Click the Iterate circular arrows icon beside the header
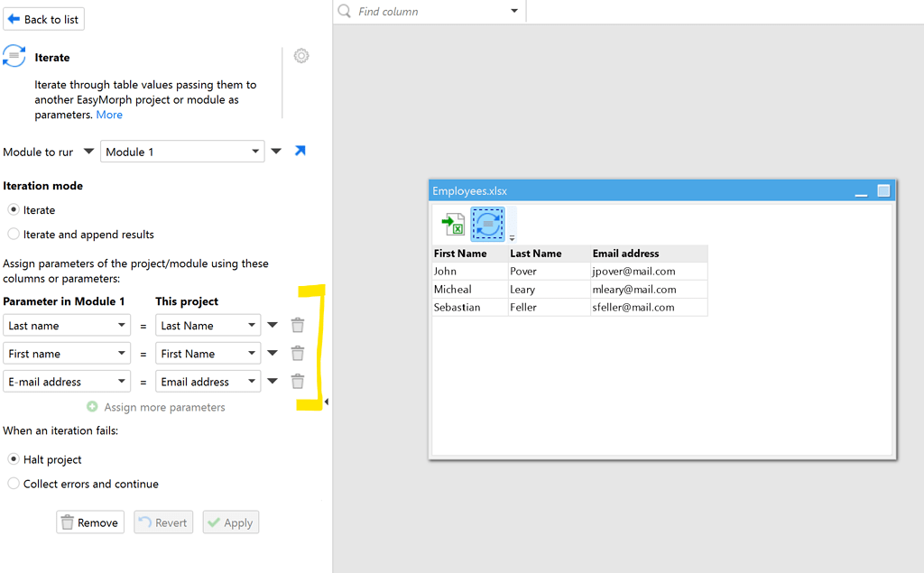Image resolution: width=924 pixels, height=573 pixels. pyautogui.click(x=14, y=56)
